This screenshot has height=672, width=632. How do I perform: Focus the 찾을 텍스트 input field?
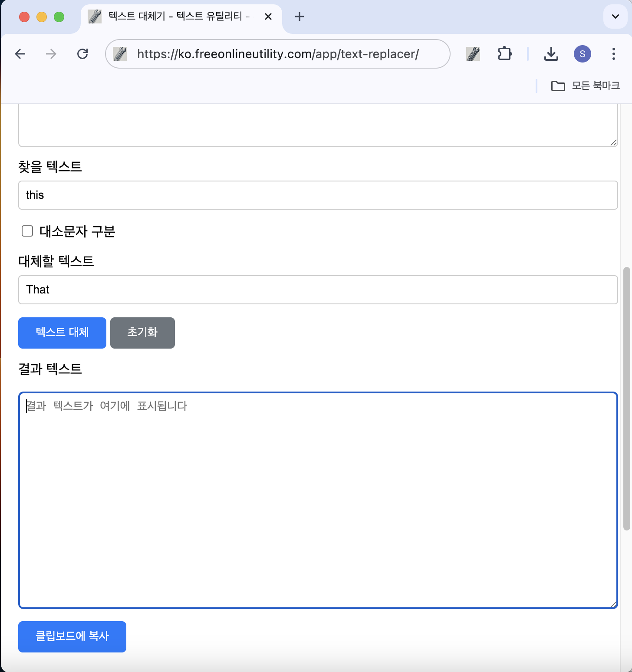[x=318, y=195]
